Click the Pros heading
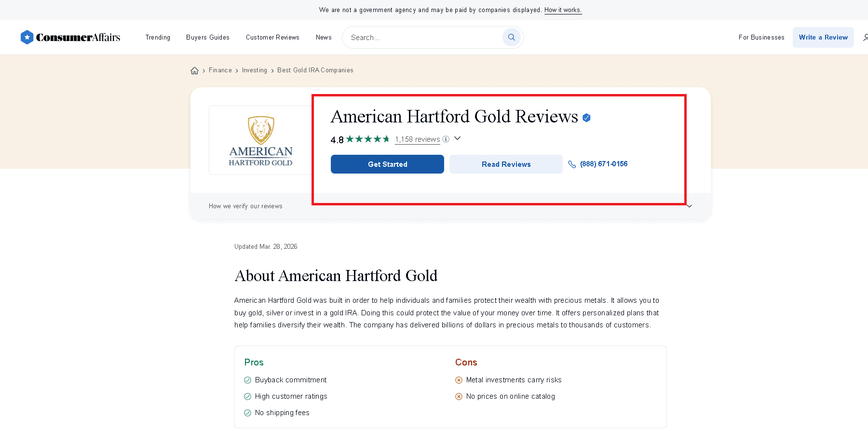The height and width of the screenshot is (431, 868). click(x=254, y=362)
